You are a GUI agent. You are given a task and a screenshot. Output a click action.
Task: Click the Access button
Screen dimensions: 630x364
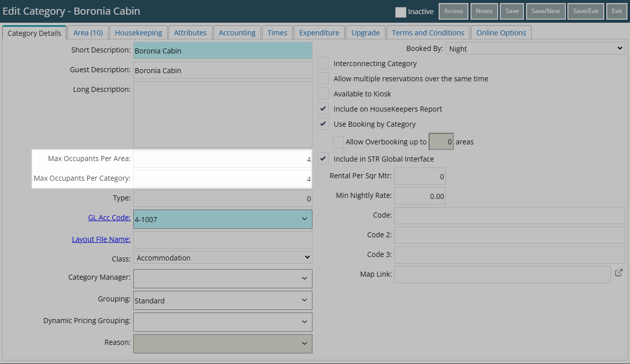(x=453, y=11)
